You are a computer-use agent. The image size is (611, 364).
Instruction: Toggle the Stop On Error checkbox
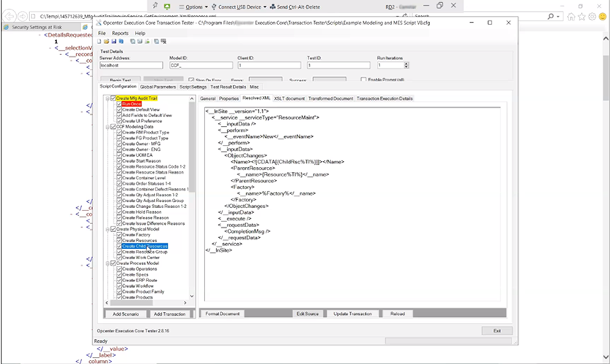tap(192, 80)
